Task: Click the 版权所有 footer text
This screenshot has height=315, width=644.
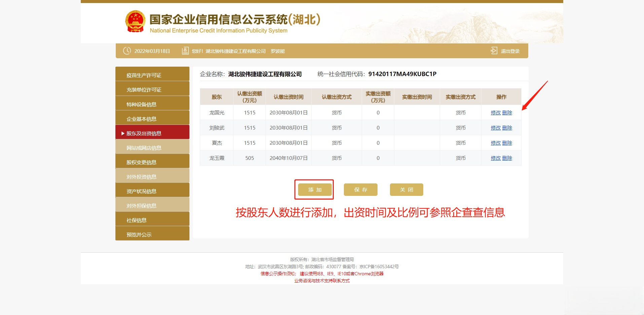Action: 322,259
